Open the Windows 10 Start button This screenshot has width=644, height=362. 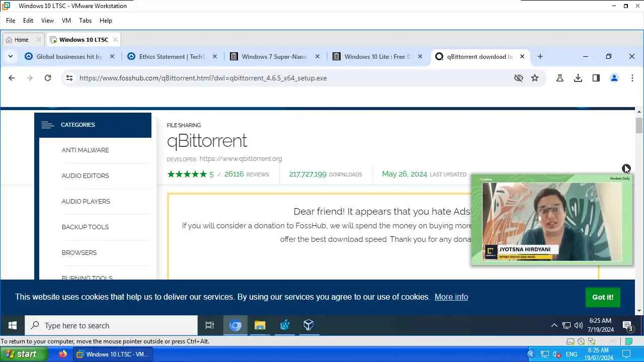[x=13, y=325]
